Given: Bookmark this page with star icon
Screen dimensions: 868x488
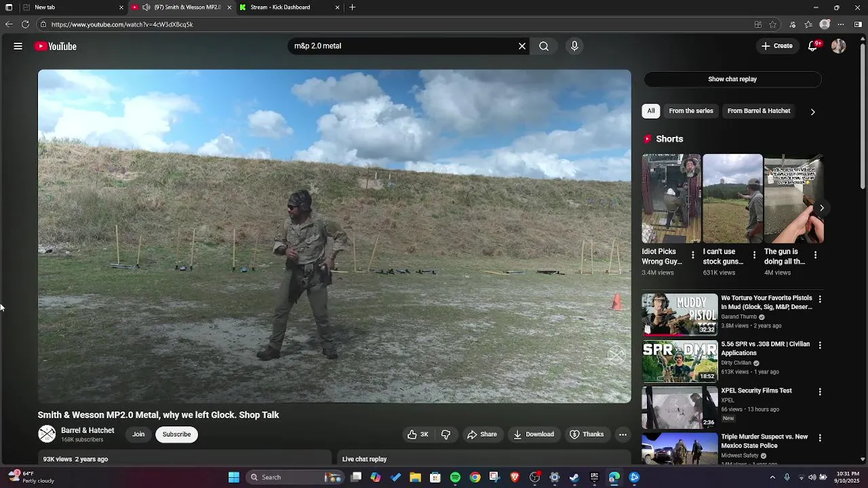Looking at the screenshot, I should (x=772, y=24).
